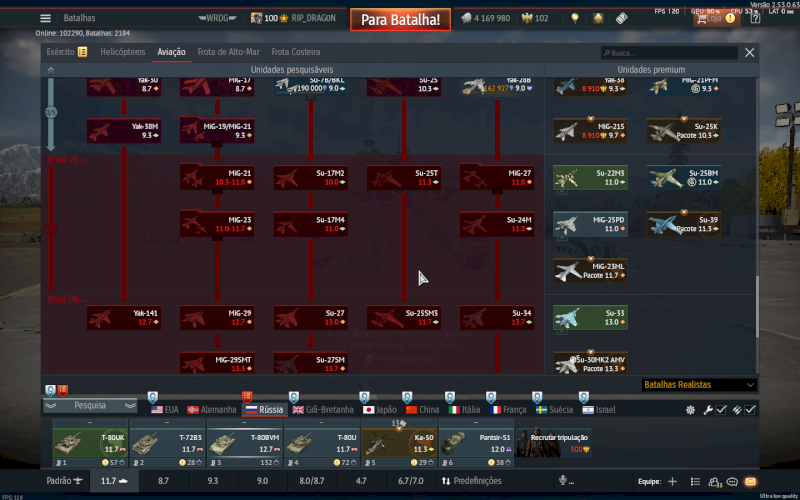Click the Pesquisa research button

click(90, 406)
